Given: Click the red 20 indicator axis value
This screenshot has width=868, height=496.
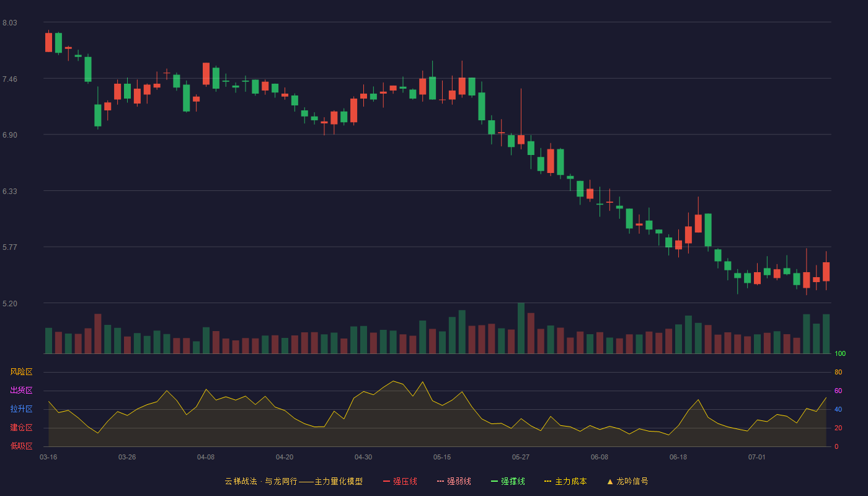Looking at the screenshot, I should point(838,428).
